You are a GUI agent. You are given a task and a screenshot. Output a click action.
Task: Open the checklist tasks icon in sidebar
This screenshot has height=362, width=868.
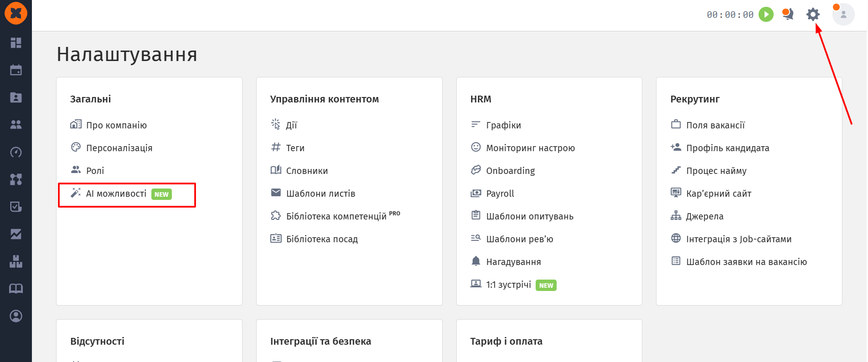(x=16, y=207)
